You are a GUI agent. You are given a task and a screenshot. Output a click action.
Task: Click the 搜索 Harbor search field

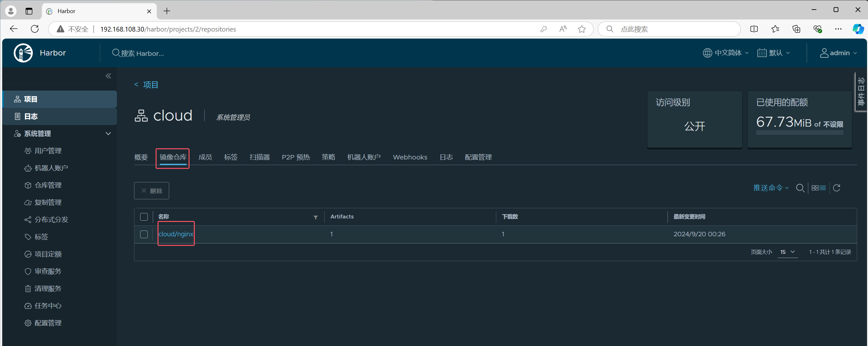[x=138, y=53]
